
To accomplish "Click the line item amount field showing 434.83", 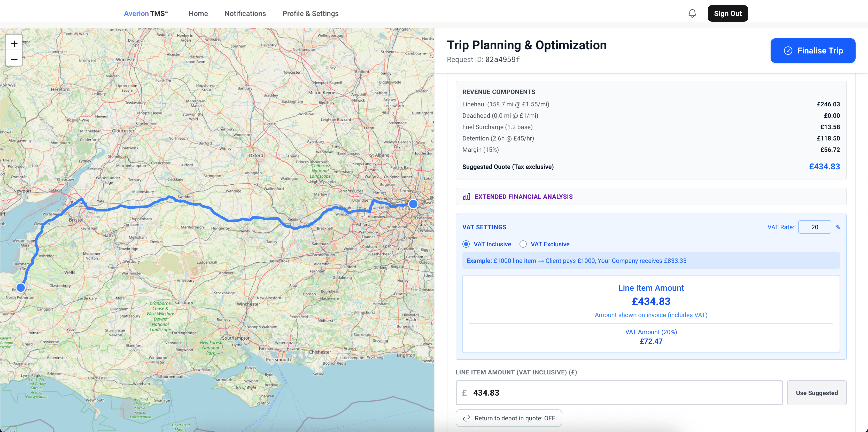I will 619,392.
